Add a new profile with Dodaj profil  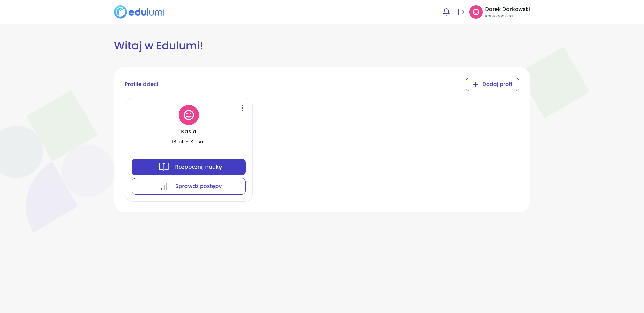click(492, 84)
